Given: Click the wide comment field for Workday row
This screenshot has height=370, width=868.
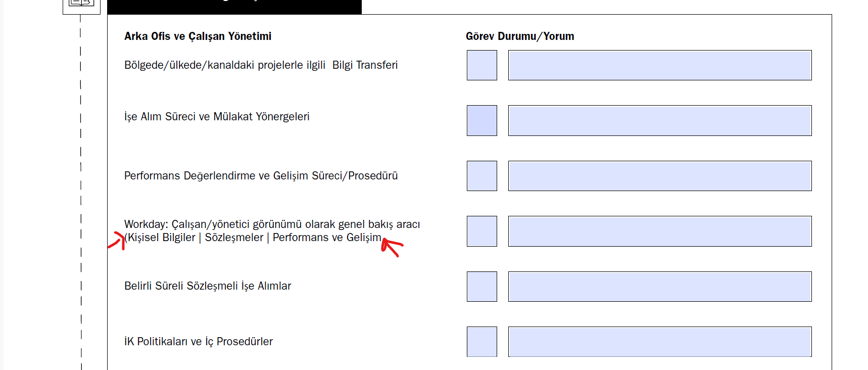Looking at the screenshot, I should coord(660,231).
